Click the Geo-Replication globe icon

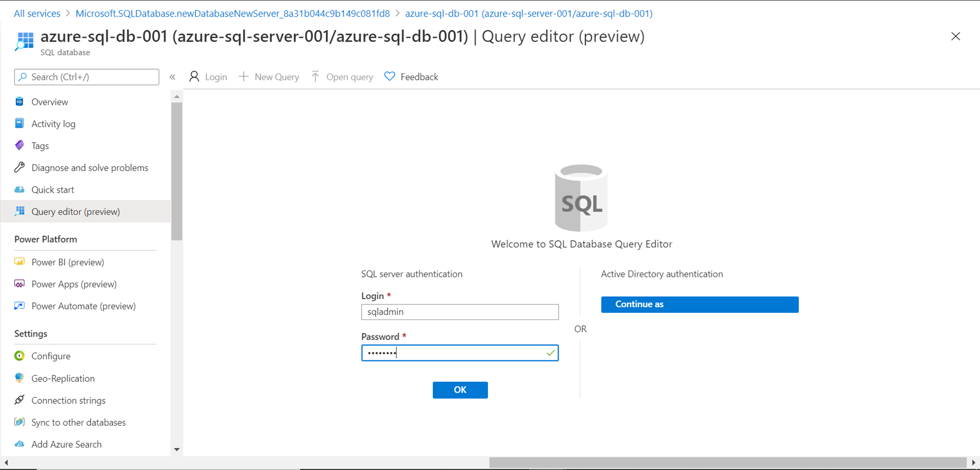tap(20, 378)
